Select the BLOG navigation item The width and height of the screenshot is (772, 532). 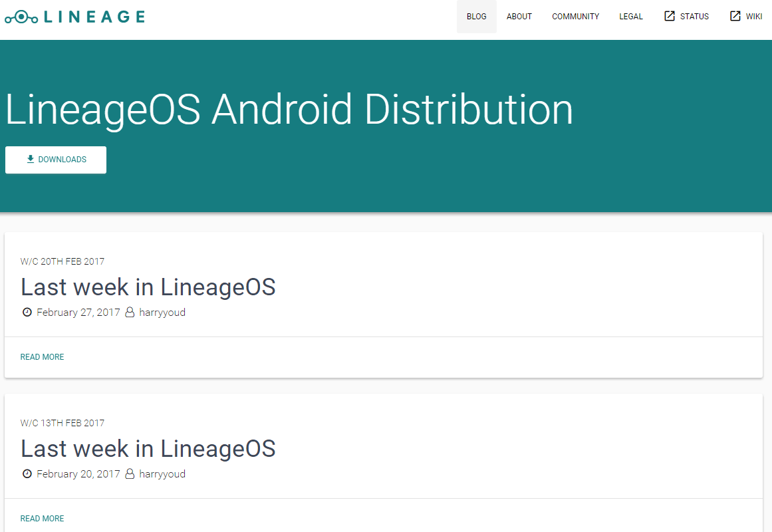(x=476, y=16)
